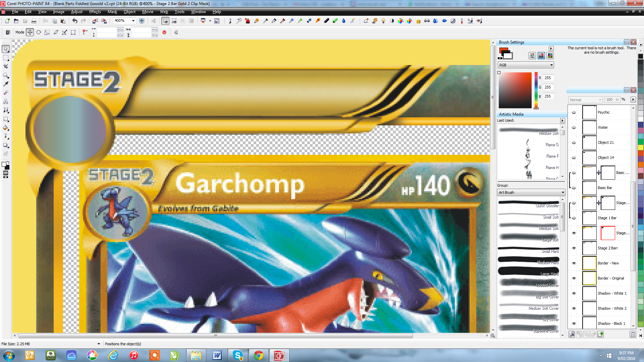Select the Zoom magnifier tool
This screenshot has height=362, width=644.
(6, 75)
